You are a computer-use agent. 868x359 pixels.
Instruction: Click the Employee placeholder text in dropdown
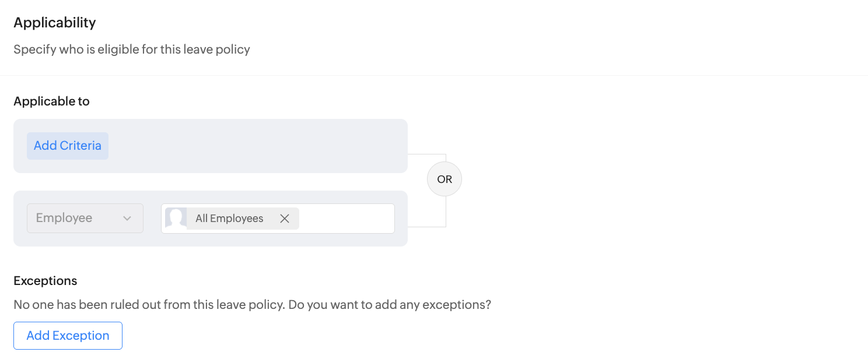[64, 219]
